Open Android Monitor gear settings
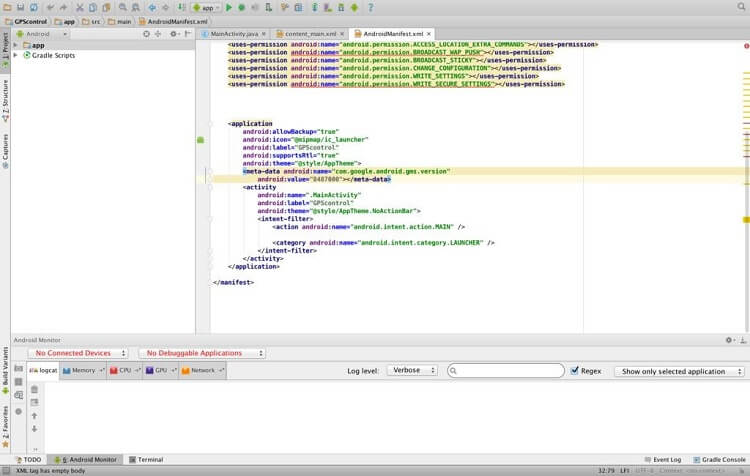Screen dimensions: 750x476 729,340
